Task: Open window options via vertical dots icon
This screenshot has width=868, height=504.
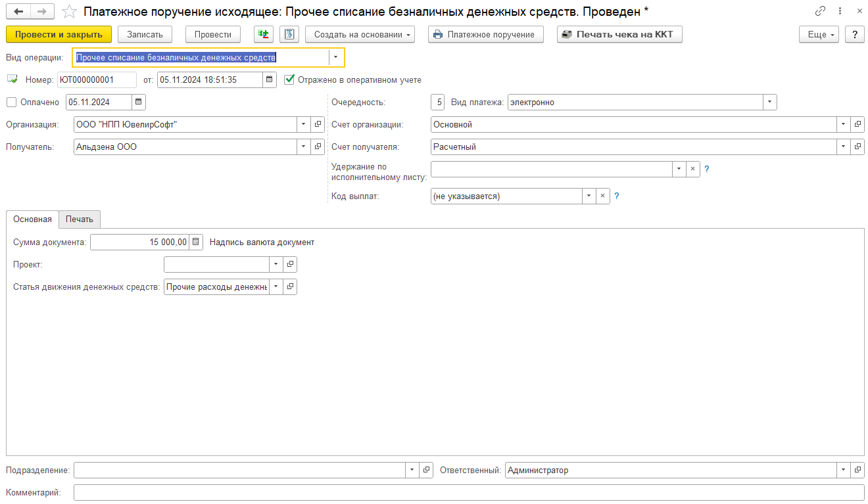Action: (840, 11)
